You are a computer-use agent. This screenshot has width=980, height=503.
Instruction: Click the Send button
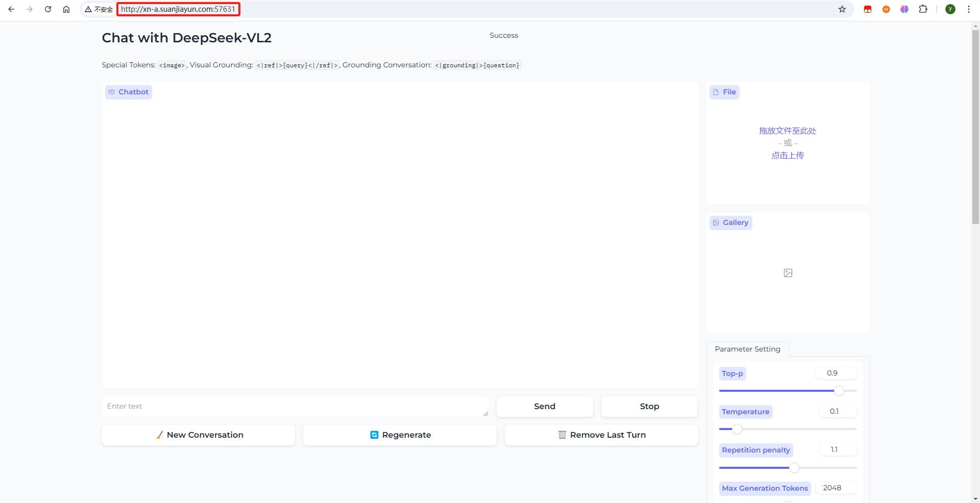click(545, 407)
